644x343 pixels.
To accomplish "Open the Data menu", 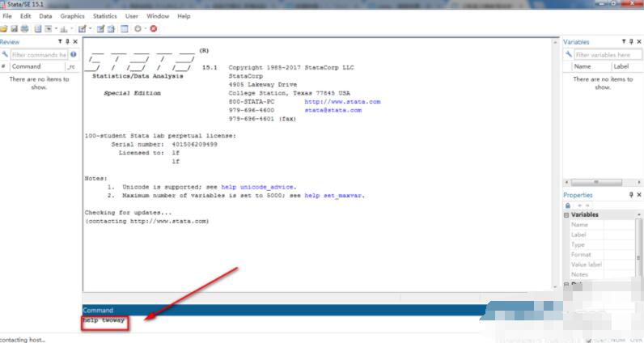I will (45, 16).
